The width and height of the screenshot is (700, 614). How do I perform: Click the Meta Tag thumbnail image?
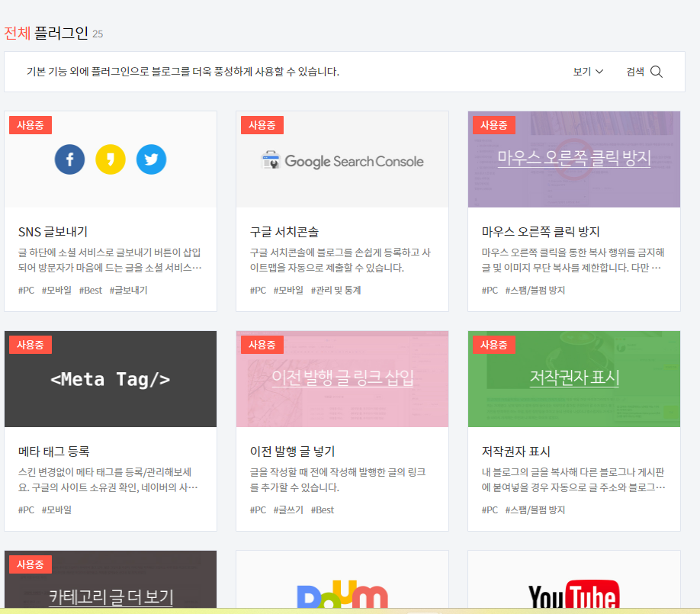click(111, 379)
